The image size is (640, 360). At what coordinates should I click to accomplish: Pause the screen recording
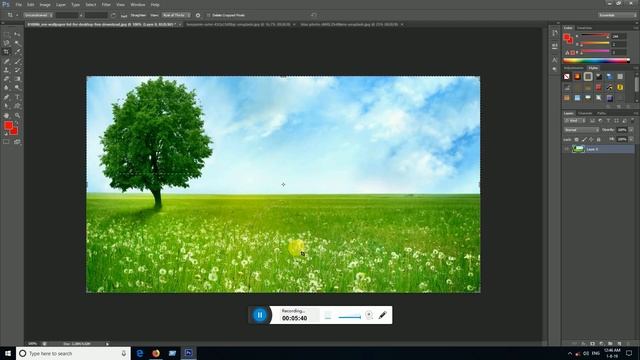click(x=260, y=315)
